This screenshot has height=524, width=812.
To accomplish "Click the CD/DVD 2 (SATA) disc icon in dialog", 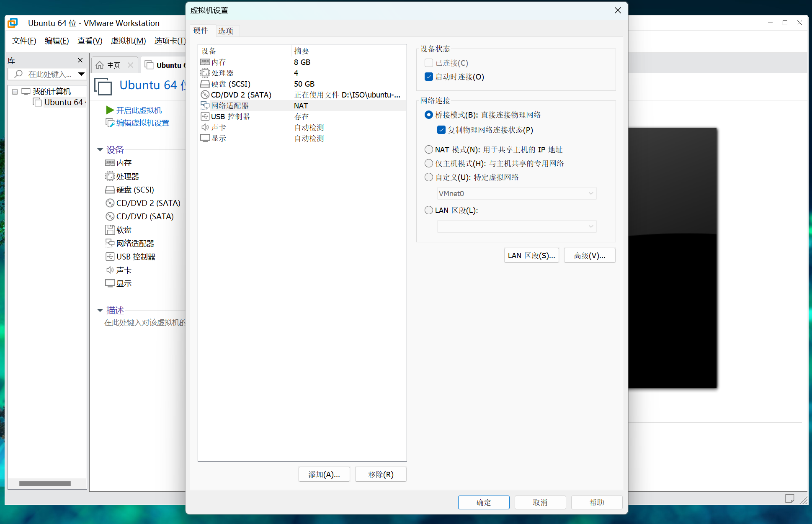I will pos(205,95).
